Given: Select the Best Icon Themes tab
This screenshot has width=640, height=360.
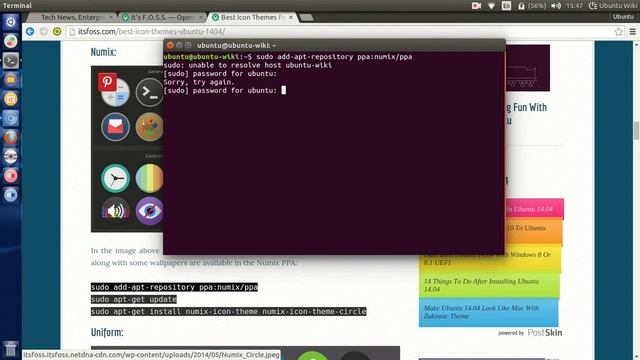Looking at the screenshot, I should (x=252, y=18).
